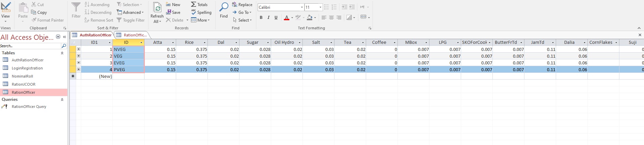Open font size 11 dropdown
Viewport: 644px width, 145px height.
pos(320,7)
